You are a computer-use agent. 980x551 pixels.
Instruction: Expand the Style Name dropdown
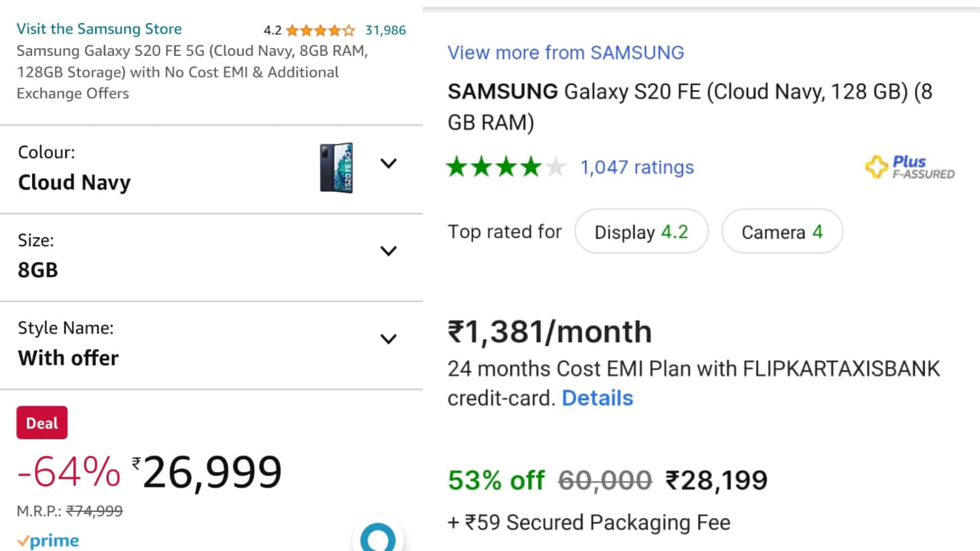389,339
